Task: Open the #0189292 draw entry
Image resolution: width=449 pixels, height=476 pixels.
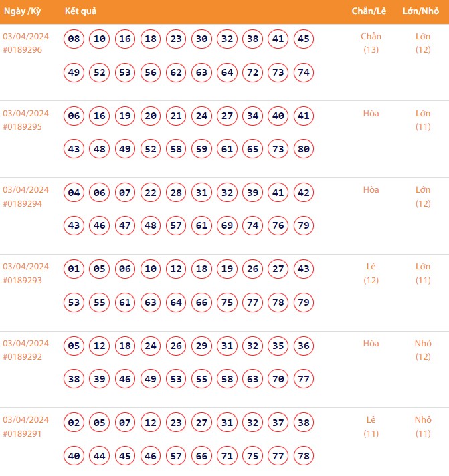Action: (x=23, y=357)
